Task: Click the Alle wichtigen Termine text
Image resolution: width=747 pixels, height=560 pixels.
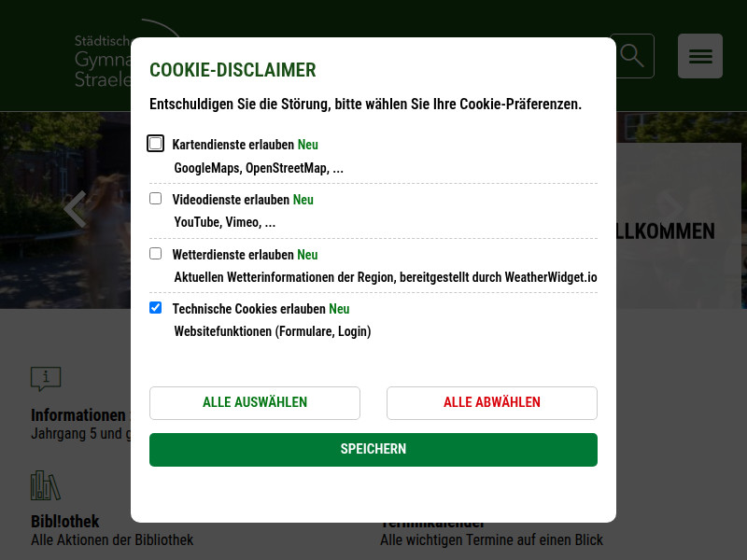Action: point(491,539)
